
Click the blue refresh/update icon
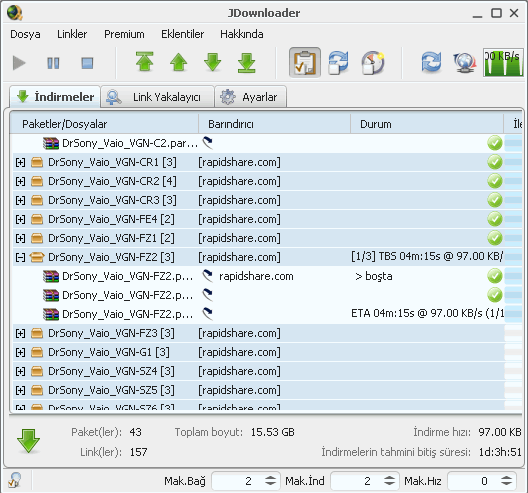pos(431,62)
